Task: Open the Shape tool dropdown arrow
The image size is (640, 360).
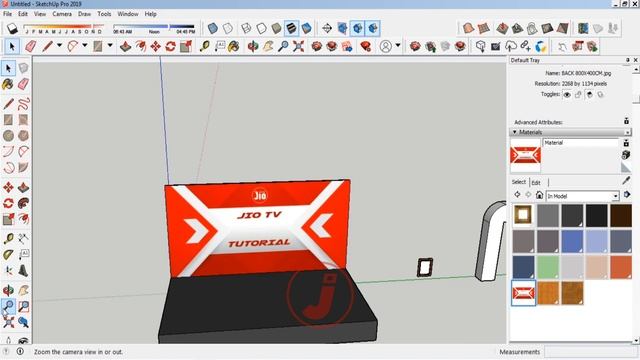Action: pos(110,46)
